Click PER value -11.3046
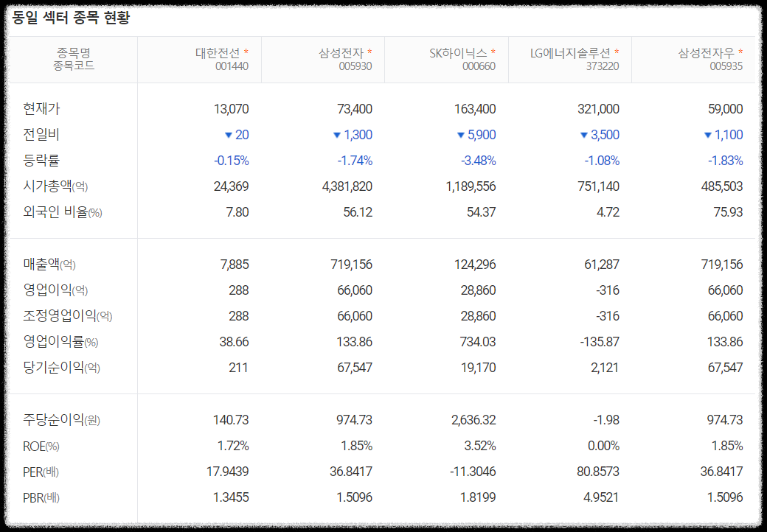Screen dimensions: 767x532 (x=473, y=472)
